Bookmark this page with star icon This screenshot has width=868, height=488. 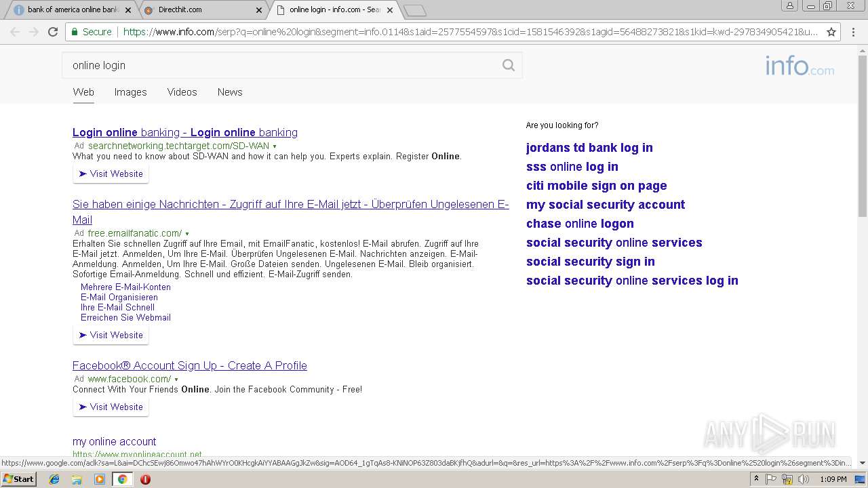tap(831, 32)
